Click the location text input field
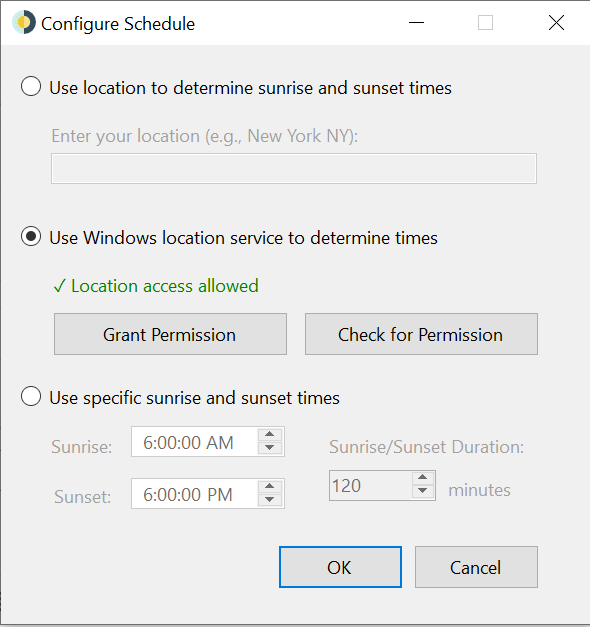The width and height of the screenshot is (590, 627). 294,168
